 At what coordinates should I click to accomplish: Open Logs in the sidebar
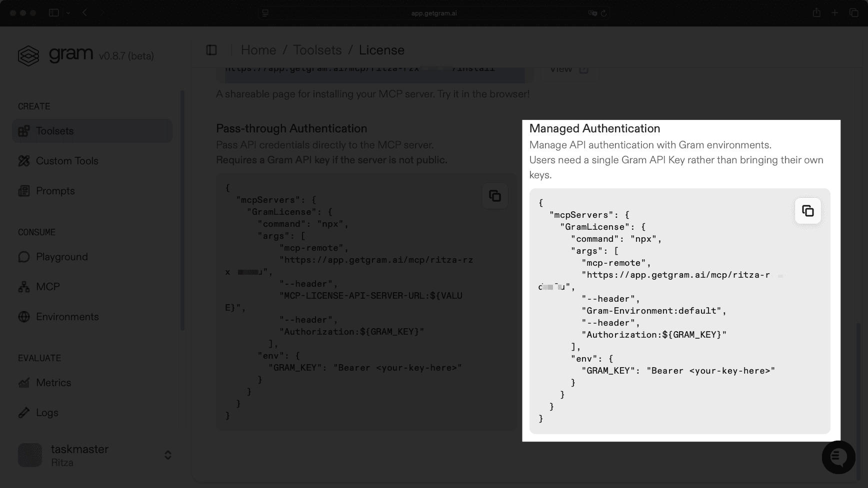point(47,413)
